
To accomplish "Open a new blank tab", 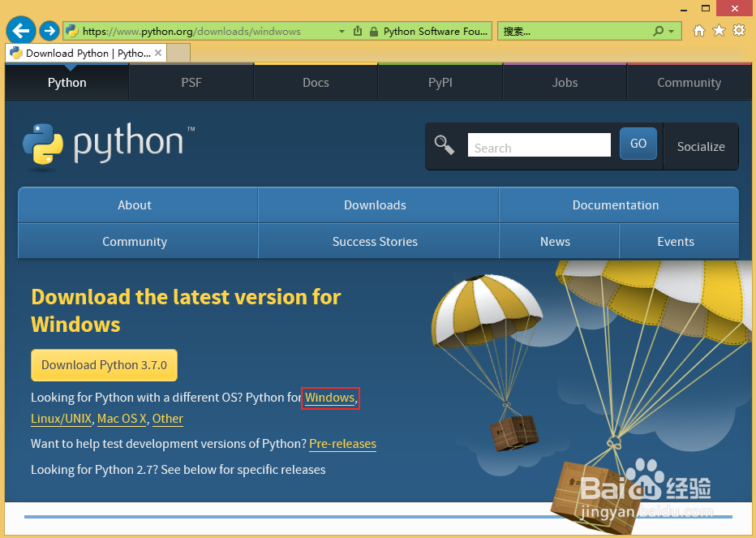I will (178, 53).
